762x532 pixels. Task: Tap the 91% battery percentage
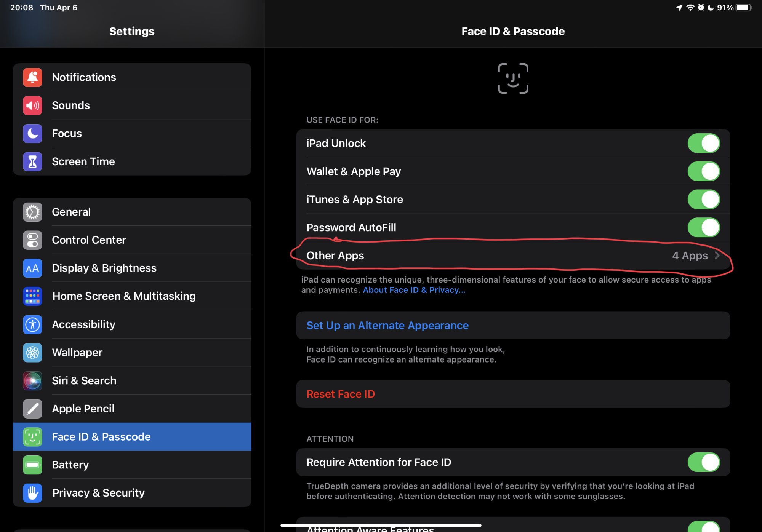click(725, 8)
